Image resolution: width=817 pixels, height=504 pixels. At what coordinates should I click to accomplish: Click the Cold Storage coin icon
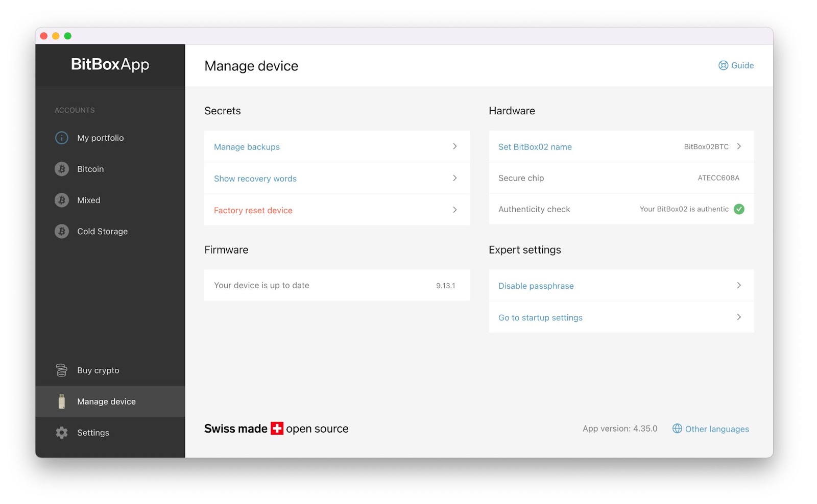pyautogui.click(x=62, y=231)
